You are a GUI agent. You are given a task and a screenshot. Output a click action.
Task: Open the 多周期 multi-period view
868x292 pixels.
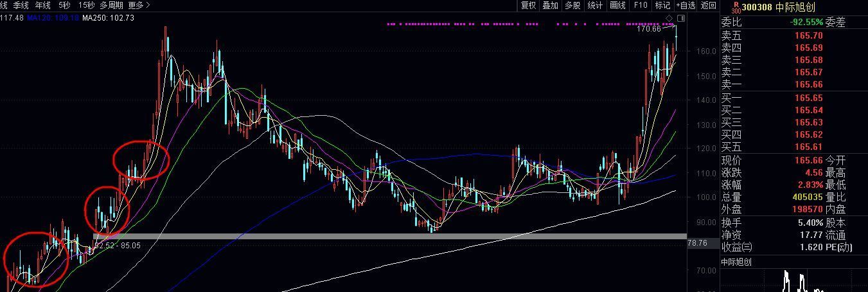[111, 5]
